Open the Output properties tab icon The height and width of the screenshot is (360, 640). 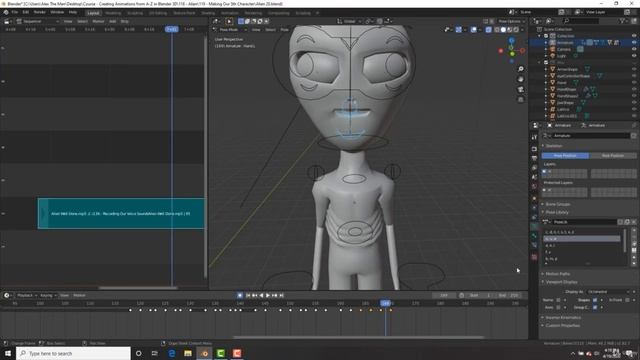click(534, 158)
